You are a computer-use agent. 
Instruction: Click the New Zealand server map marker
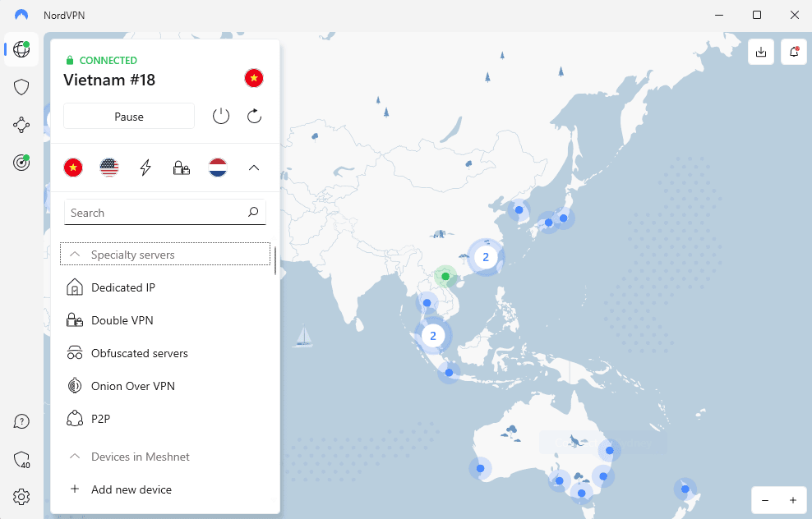pos(685,489)
